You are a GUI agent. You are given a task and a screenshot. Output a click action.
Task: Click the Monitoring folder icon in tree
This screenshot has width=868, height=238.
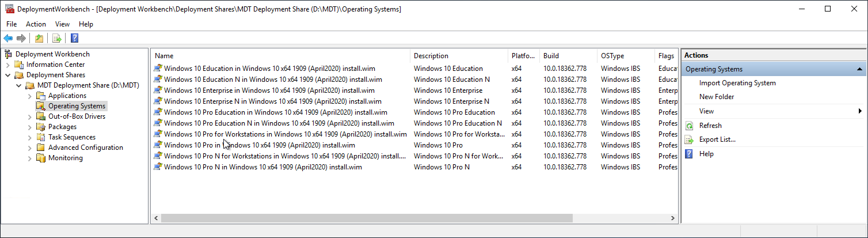pos(41,158)
